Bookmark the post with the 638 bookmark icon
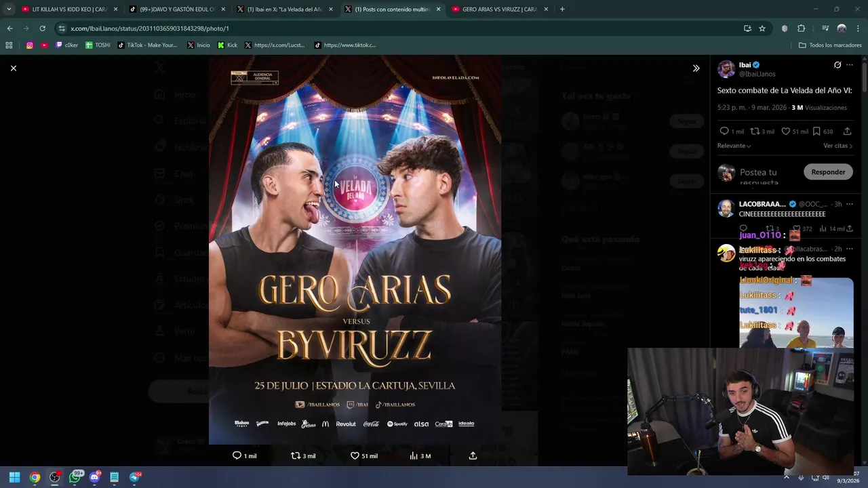 (816, 131)
